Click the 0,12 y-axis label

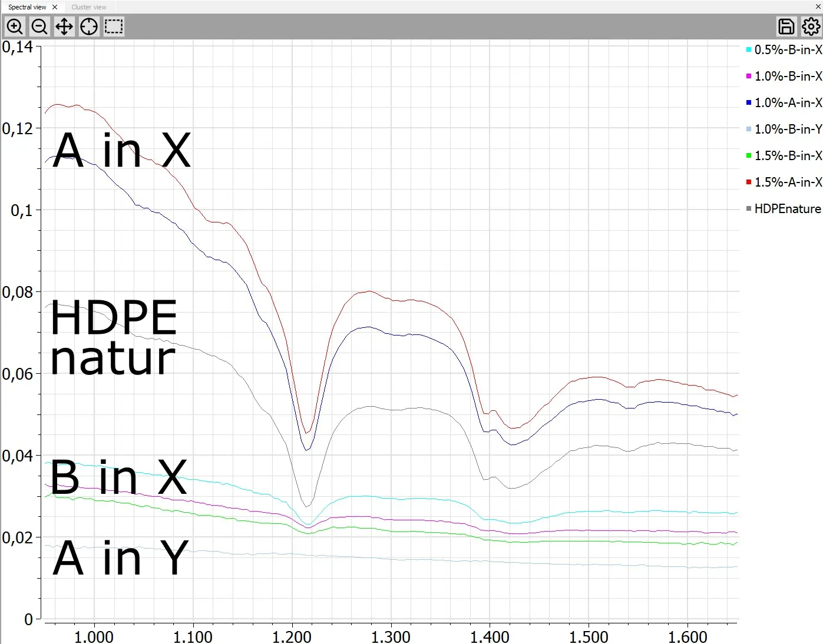point(18,128)
